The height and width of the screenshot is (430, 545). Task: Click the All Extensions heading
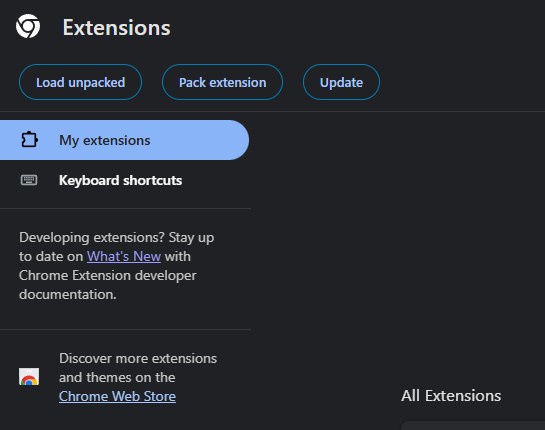point(451,396)
